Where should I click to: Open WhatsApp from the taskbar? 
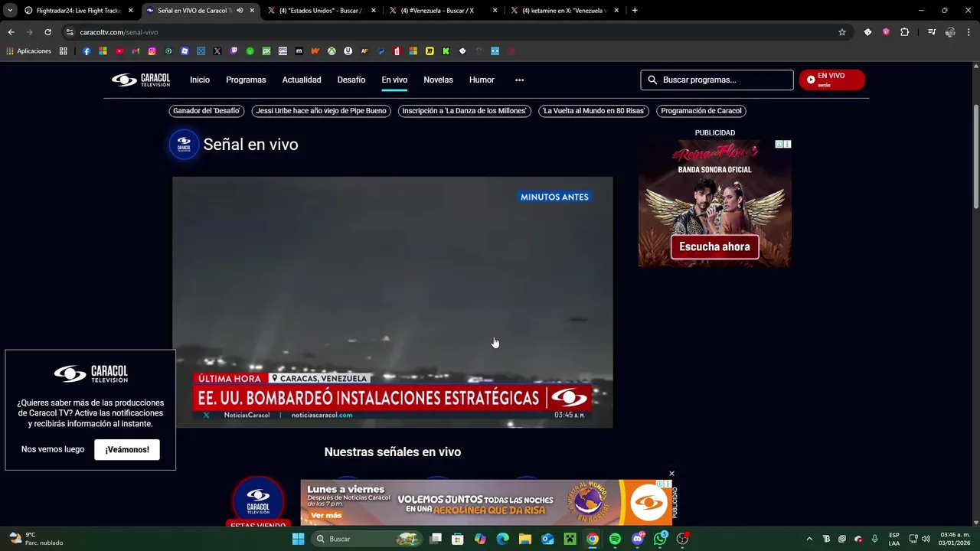pyautogui.click(x=660, y=539)
